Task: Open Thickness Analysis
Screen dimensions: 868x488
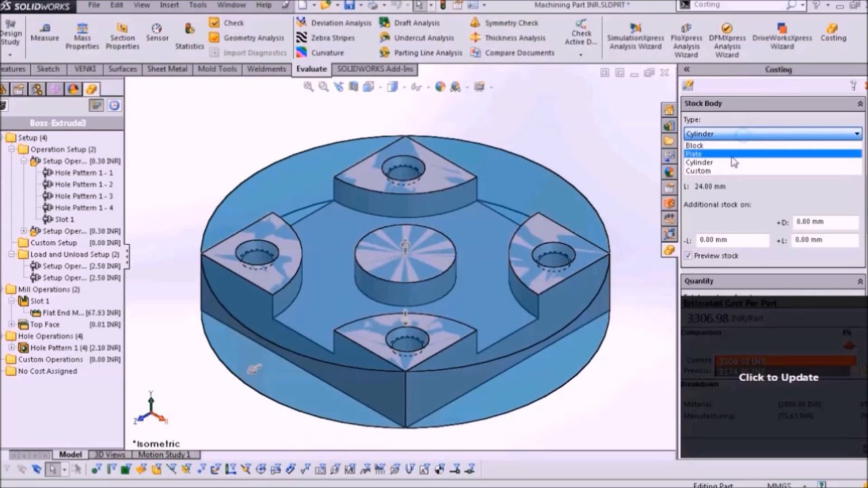Action: point(508,38)
